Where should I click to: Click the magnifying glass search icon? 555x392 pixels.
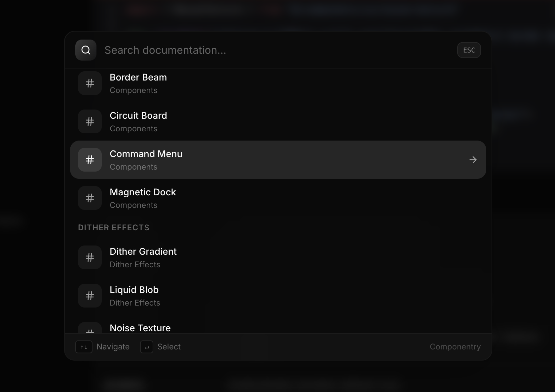pos(86,50)
